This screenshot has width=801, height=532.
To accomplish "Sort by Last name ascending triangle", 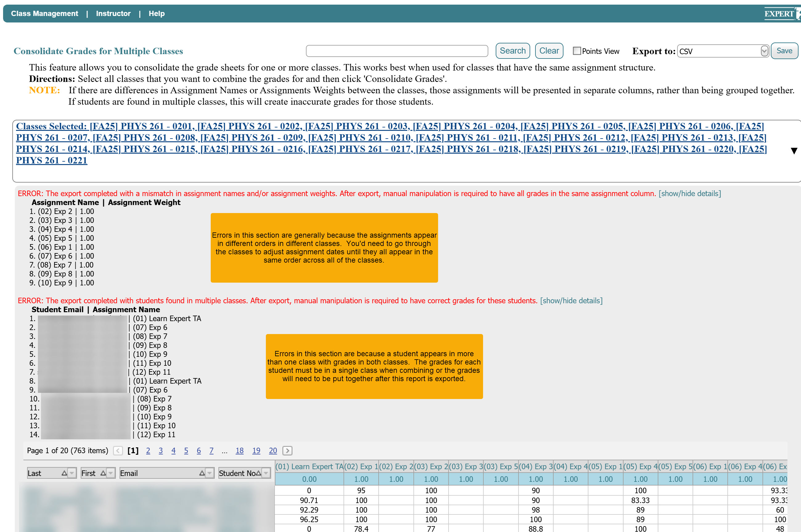I will coord(64,473).
